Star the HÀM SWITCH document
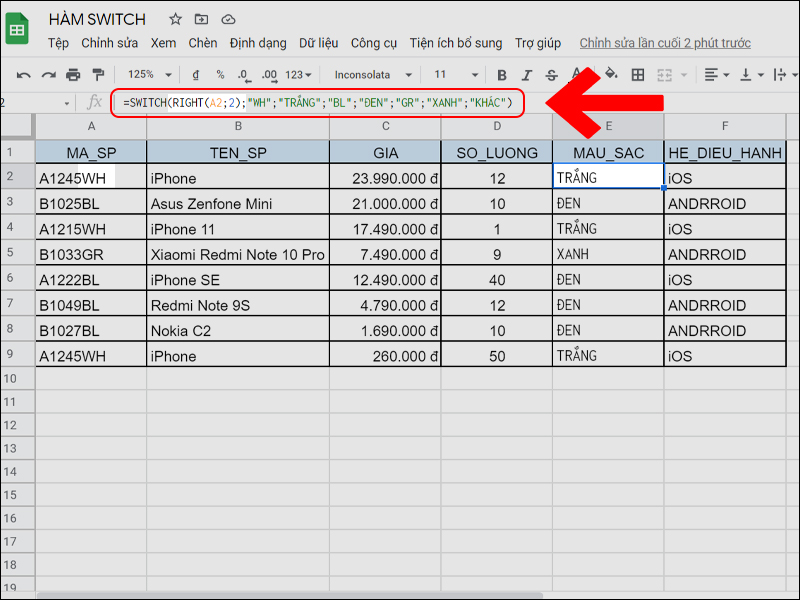This screenshot has width=800, height=600. pyautogui.click(x=176, y=19)
